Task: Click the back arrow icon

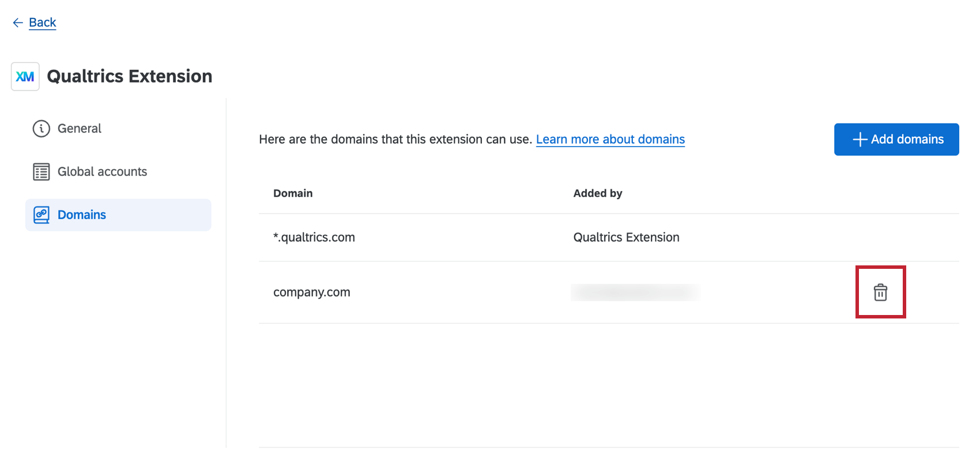Action: [x=17, y=22]
